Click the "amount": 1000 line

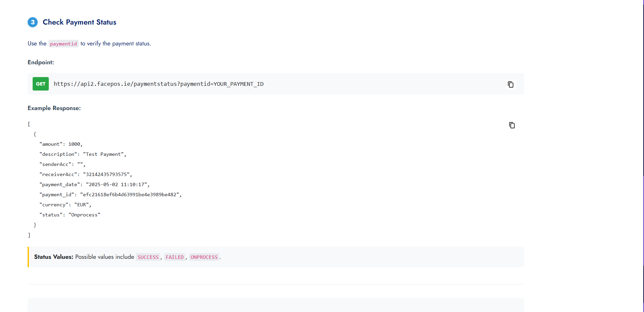coord(61,144)
